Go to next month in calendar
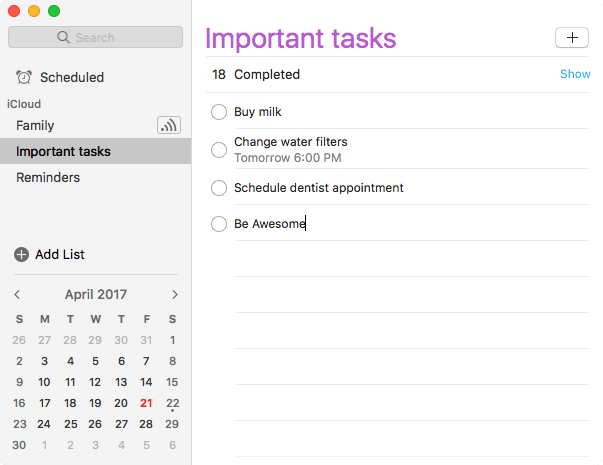Viewport: 603px width, 465px height. click(175, 294)
